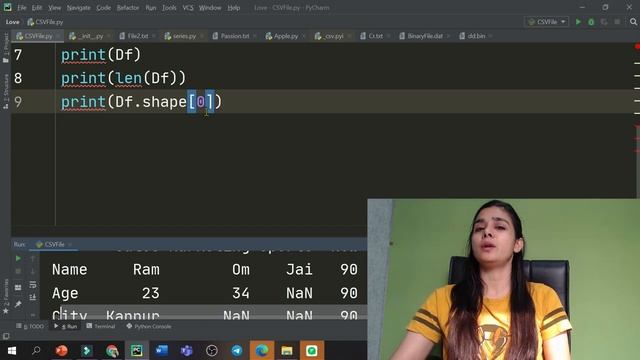Click Love project breadcrumb
This screenshot has height=360, width=640.
[x=12, y=22]
